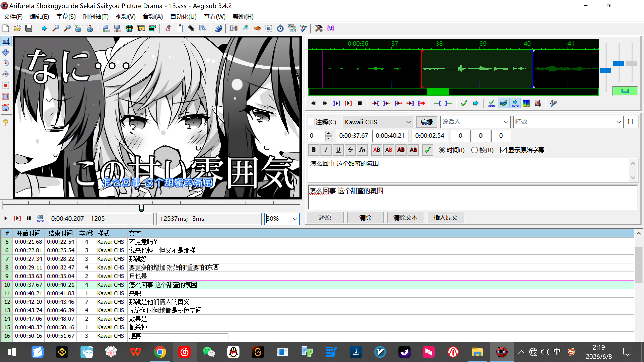Open the Options hammer-and-wrench icon
The height and width of the screenshot is (362, 644).
coord(319,28)
